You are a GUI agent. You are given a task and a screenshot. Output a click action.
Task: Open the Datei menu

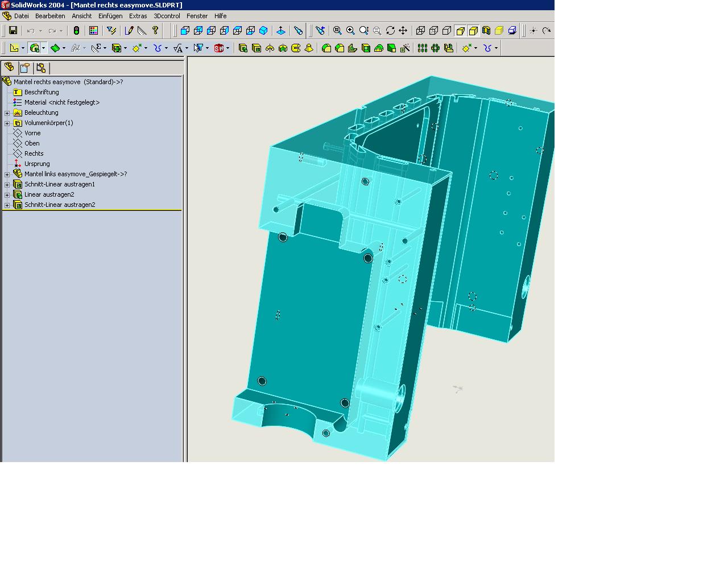[x=21, y=16]
